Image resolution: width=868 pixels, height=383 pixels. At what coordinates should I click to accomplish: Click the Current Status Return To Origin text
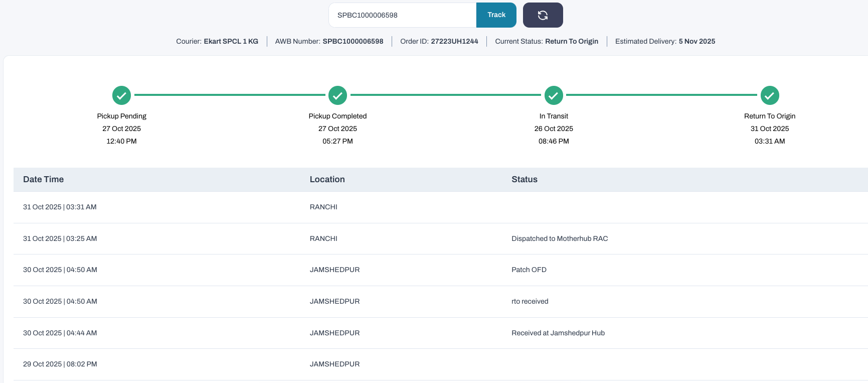click(571, 41)
